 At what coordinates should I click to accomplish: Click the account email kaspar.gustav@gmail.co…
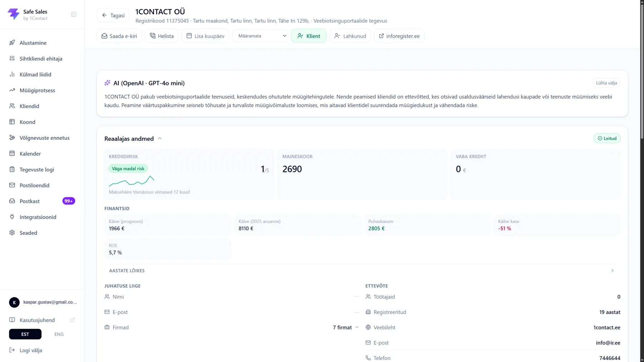(50, 302)
